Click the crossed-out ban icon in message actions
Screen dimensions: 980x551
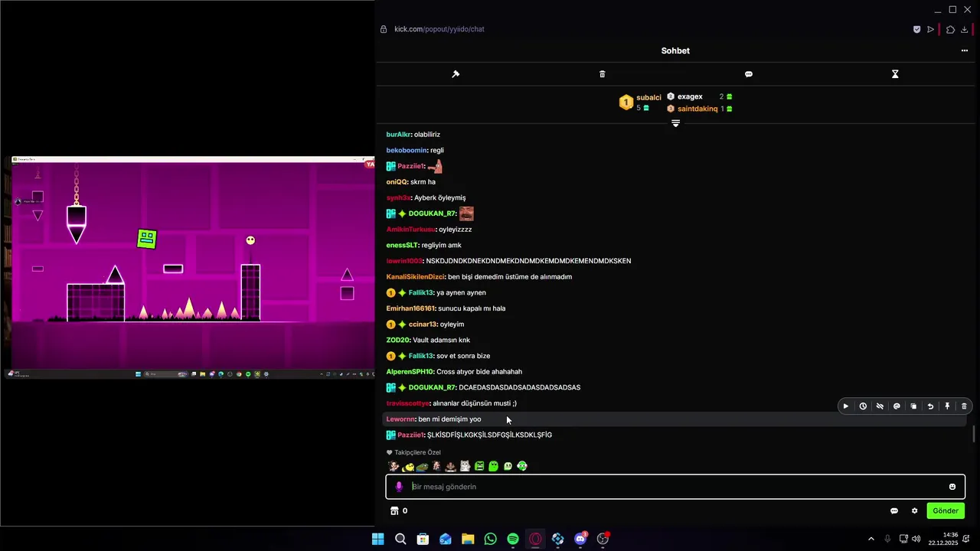click(x=880, y=406)
